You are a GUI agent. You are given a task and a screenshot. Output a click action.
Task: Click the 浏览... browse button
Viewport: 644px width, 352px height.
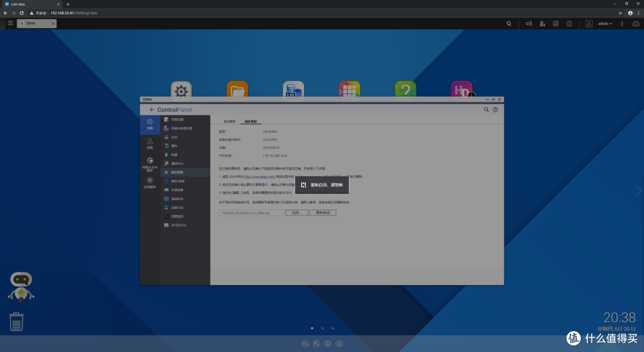point(296,213)
